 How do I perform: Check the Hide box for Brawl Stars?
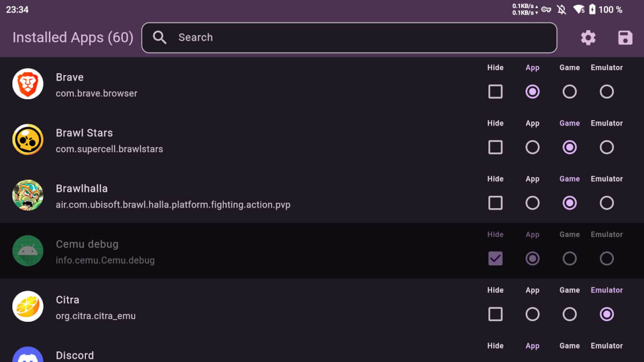[495, 147]
